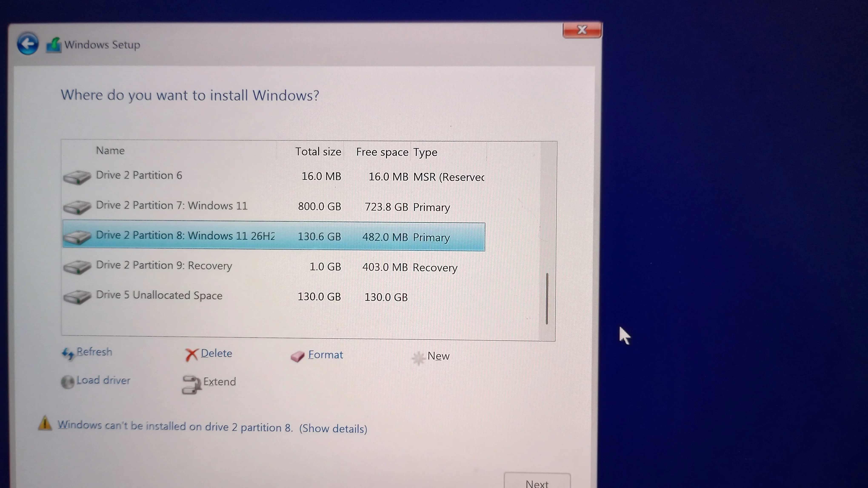This screenshot has width=868, height=488.
Task: Click the Load driver disc icon
Action: click(x=67, y=382)
